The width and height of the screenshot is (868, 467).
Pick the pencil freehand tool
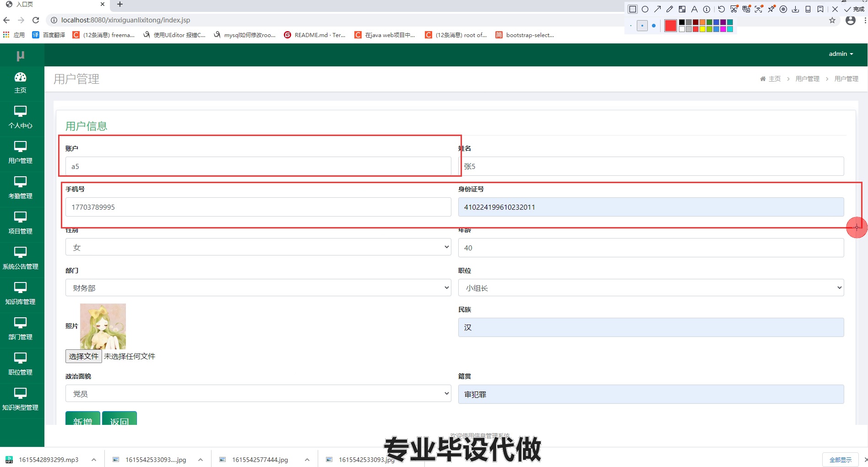[670, 9]
